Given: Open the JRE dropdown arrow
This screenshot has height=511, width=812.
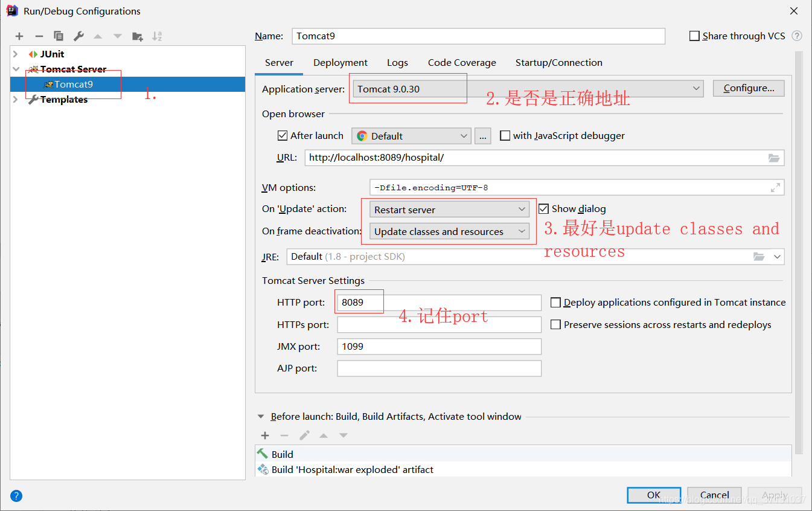Looking at the screenshot, I should [778, 257].
